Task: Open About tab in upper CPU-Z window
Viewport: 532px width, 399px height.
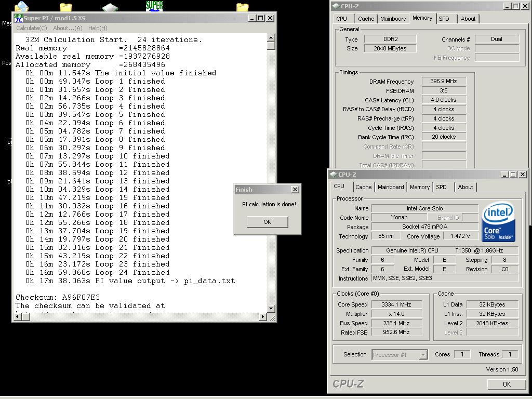Action: pyautogui.click(x=468, y=19)
